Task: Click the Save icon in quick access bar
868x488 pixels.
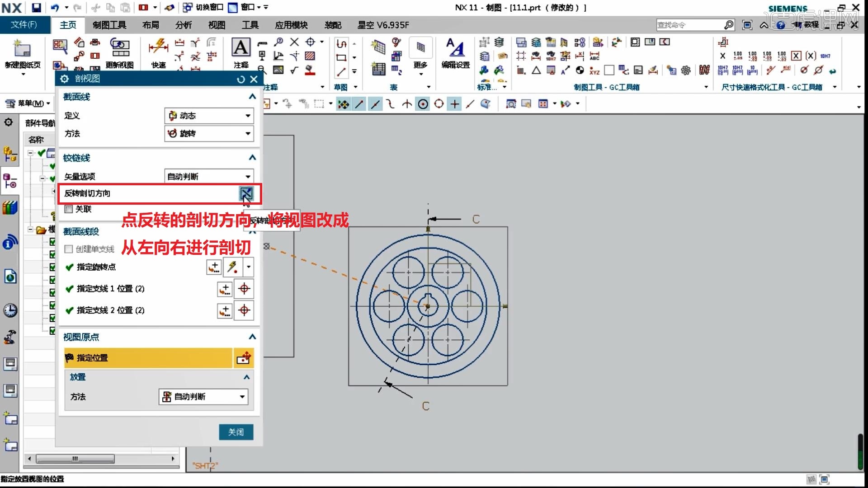Action: tap(36, 7)
